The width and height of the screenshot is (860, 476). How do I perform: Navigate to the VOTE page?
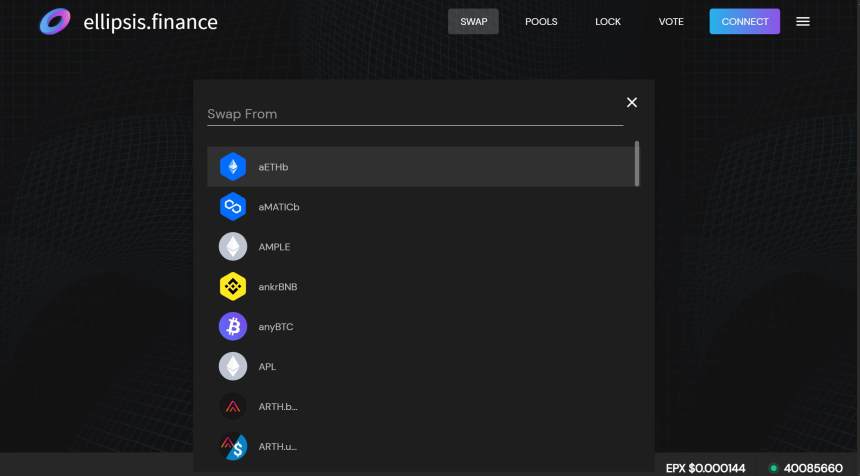671,22
